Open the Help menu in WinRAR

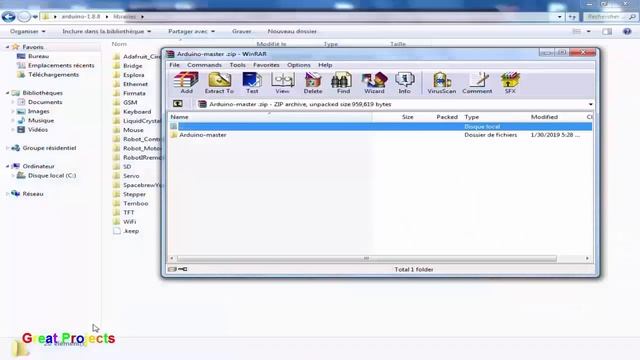(325, 65)
